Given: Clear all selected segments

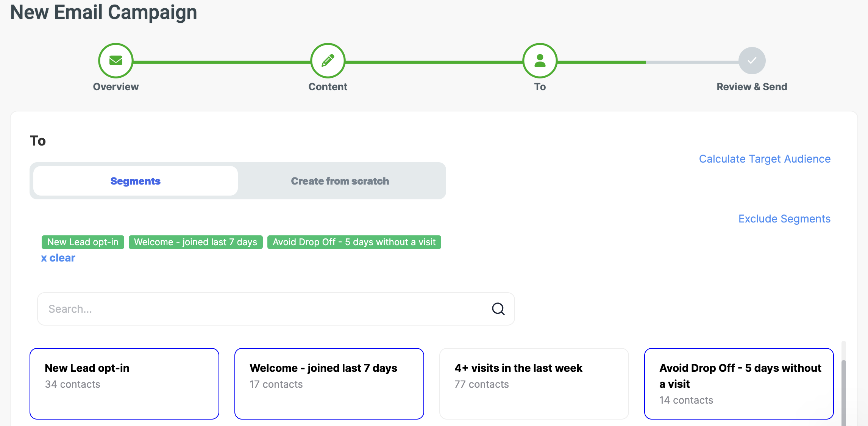Looking at the screenshot, I should (x=58, y=258).
